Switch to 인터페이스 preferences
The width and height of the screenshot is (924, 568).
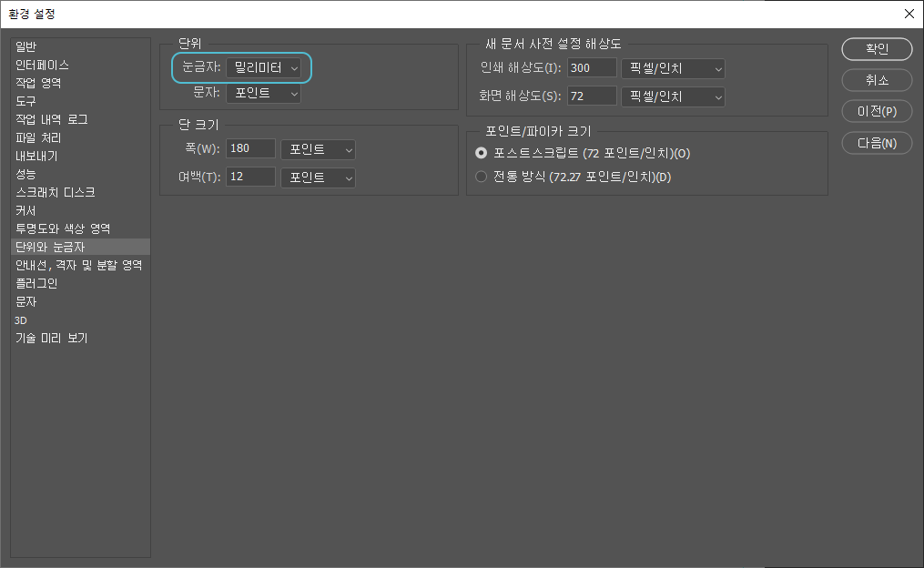pos(42,65)
